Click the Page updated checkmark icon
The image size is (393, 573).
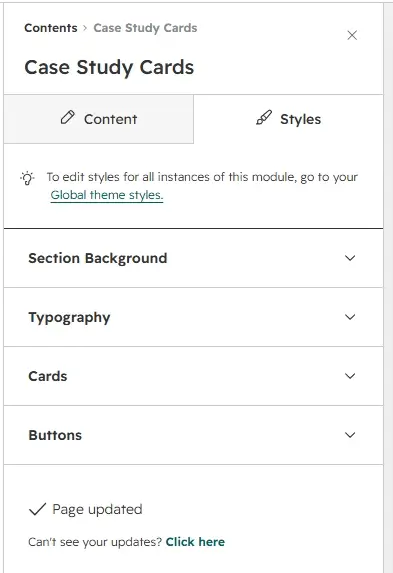click(x=37, y=509)
